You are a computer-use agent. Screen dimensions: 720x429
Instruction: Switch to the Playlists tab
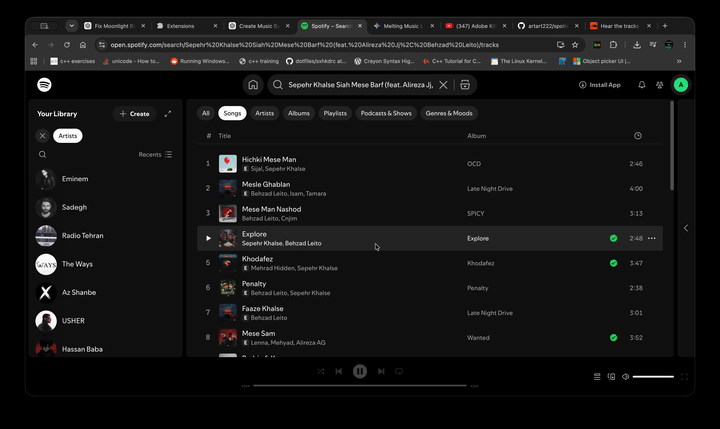click(335, 113)
